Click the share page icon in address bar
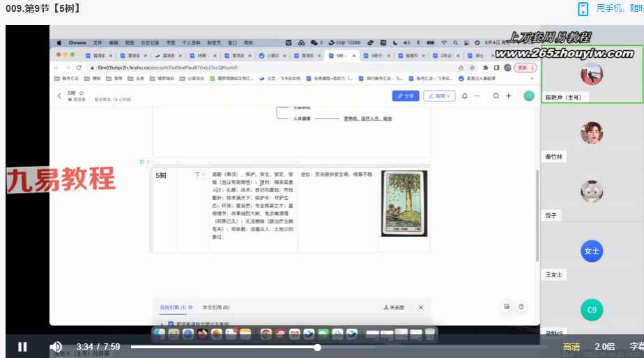 [461, 68]
